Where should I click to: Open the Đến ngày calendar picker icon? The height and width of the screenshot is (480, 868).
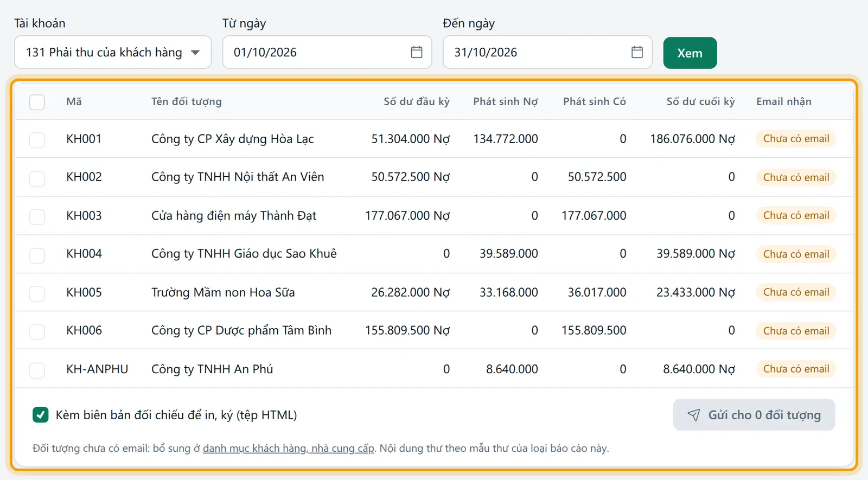[637, 52]
